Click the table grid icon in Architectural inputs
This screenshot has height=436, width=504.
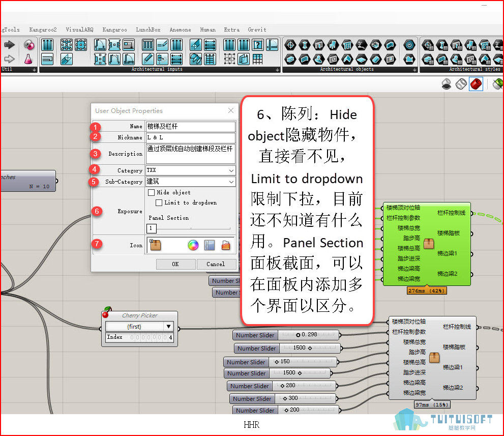[257, 59]
